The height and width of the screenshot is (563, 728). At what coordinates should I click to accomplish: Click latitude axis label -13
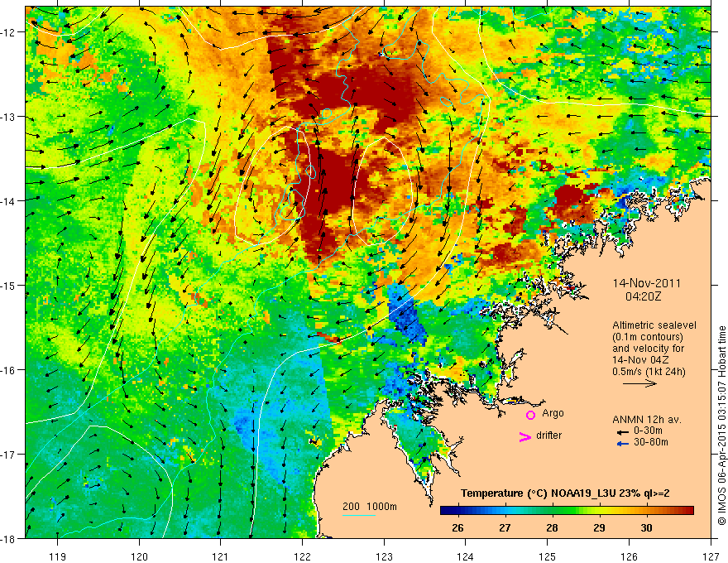coord(9,117)
